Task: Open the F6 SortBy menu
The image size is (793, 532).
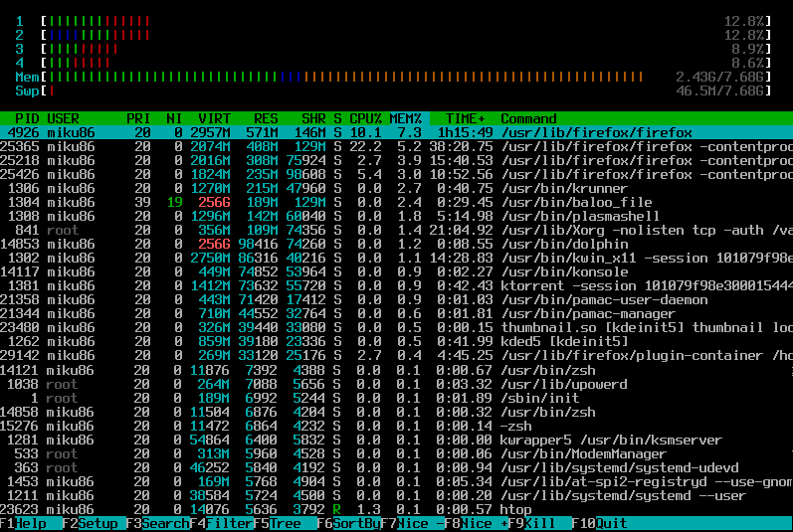Action: tap(349, 523)
